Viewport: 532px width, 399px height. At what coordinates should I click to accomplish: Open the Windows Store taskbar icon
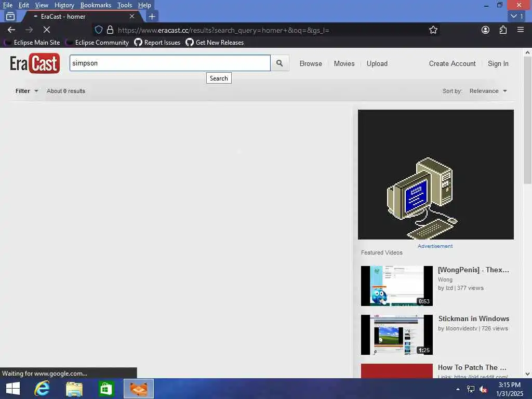coord(106,389)
